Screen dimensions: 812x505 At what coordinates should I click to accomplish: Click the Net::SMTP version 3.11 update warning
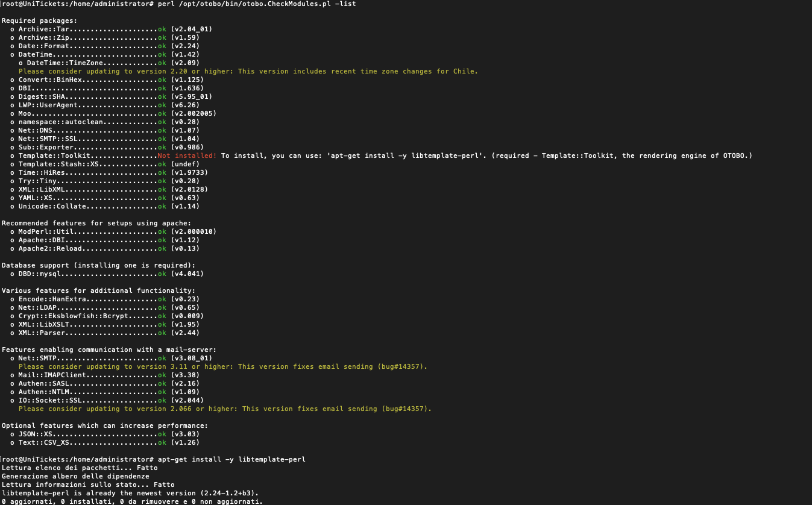[x=222, y=366]
